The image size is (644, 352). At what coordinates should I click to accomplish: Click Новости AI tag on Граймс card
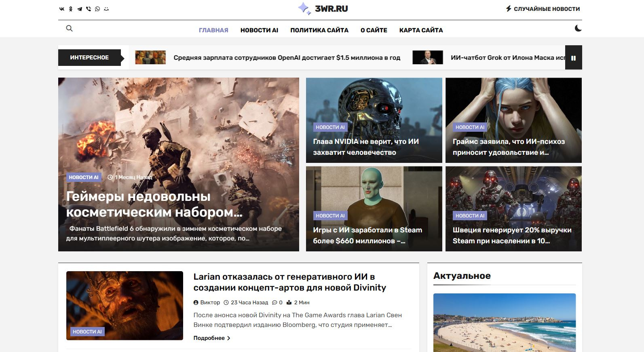470,127
